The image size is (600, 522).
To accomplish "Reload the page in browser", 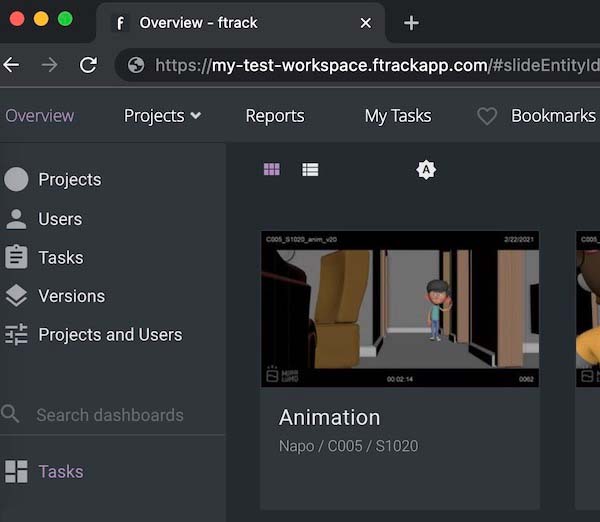I will [88, 65].
